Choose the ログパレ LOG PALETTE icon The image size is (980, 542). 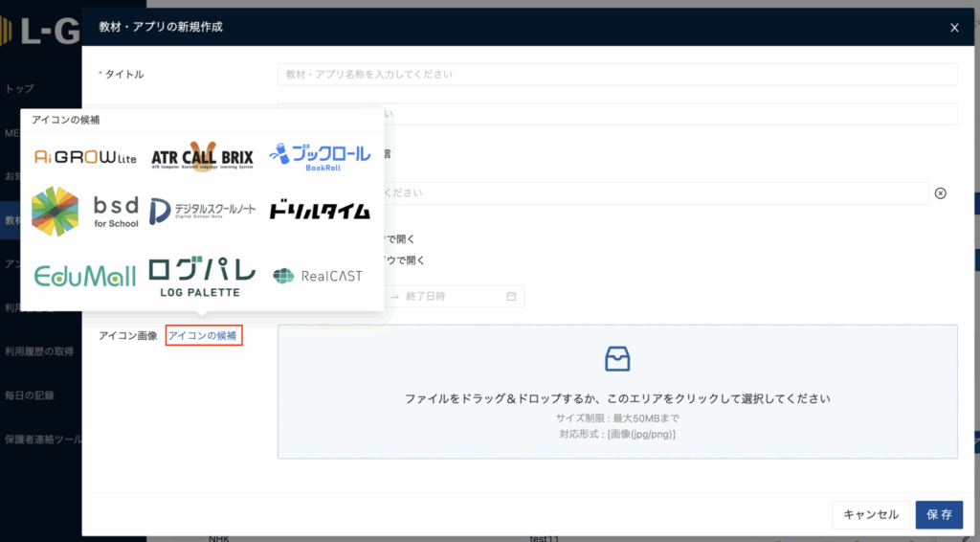[202, 276]
